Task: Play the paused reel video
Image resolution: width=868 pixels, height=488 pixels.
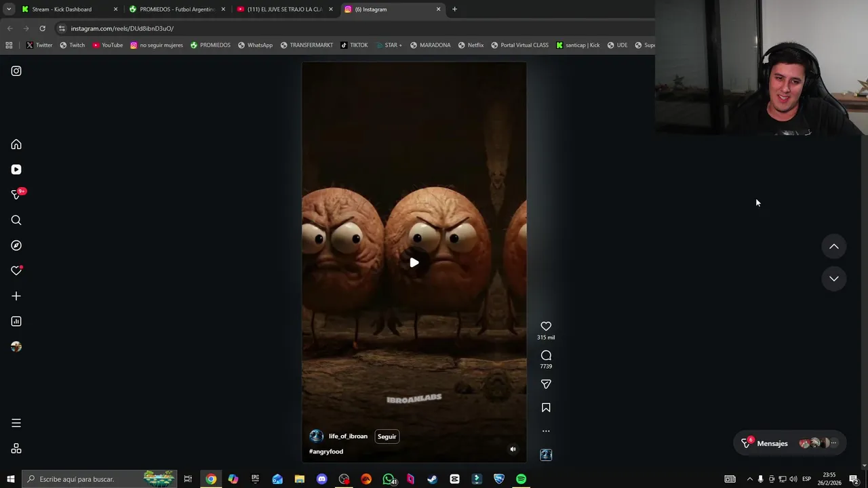Action: (x=414, y=262)
